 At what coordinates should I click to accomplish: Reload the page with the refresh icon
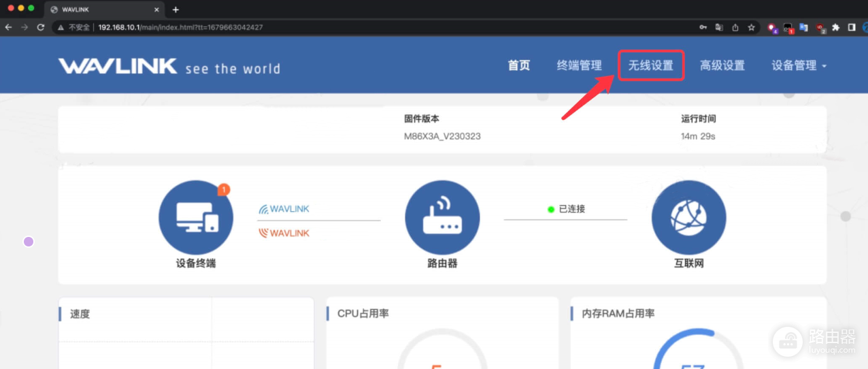click(x=41, y=27)
